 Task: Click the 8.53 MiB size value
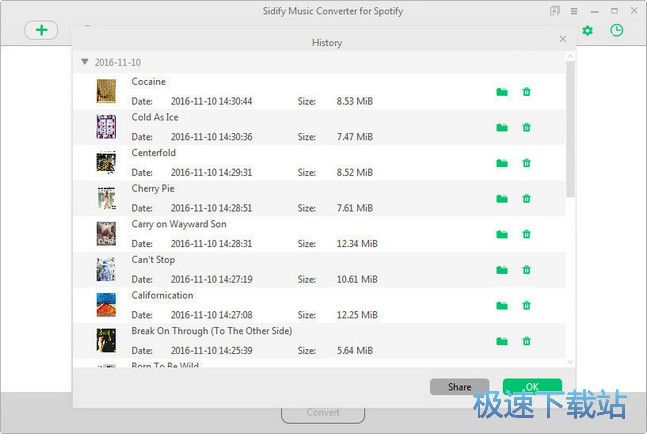tap(355, 101)
